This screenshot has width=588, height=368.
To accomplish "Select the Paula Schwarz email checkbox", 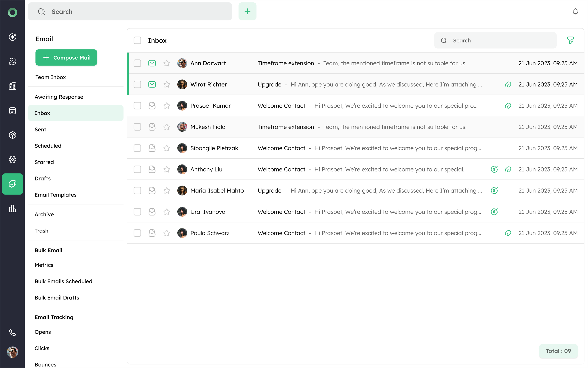I will [137, 233].
